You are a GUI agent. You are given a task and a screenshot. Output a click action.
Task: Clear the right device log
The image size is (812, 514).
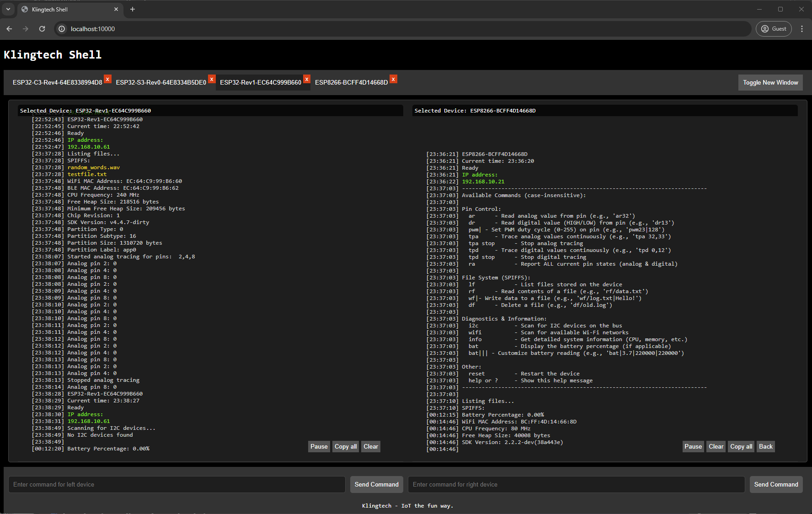click(716, 447)
